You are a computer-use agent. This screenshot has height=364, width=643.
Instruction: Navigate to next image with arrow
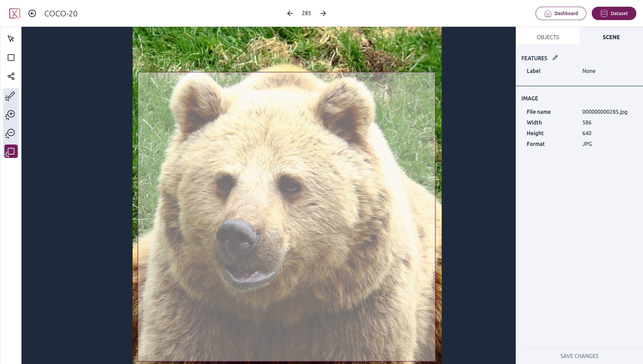click(x=323, y=13)
